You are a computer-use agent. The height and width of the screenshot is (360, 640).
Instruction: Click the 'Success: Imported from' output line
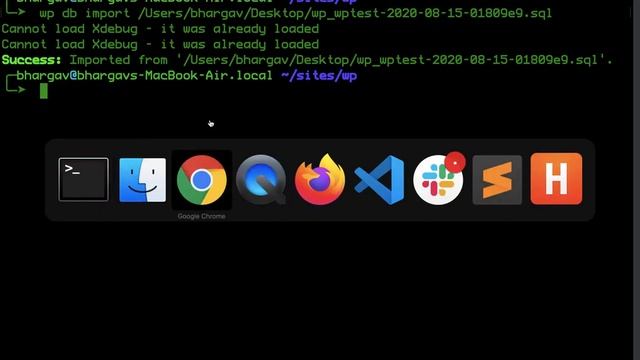point(307,60)
